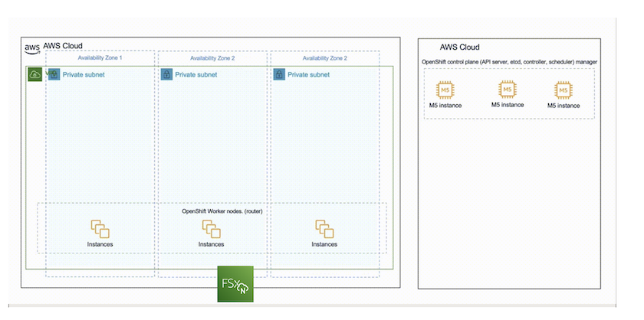Click the "Instances" label in the middle column
Viewport: 644px width, 320px height.
pyautogui.click(x=211, y=244)
